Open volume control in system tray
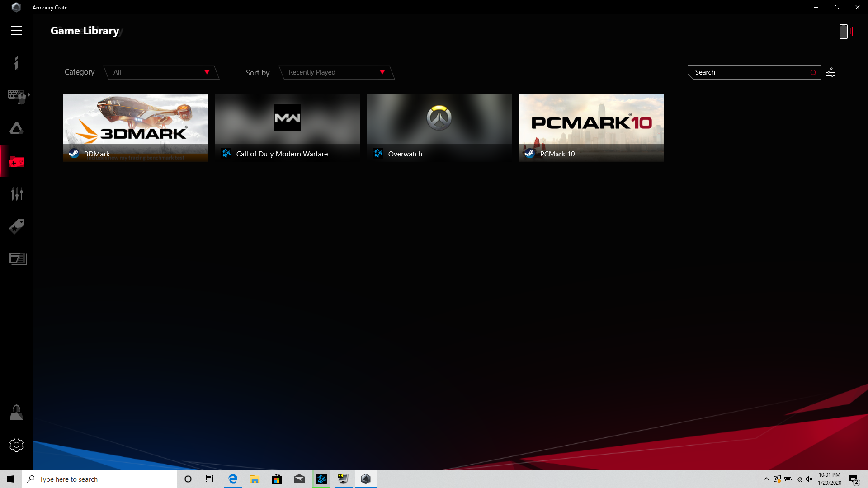This screenshot has width=868, height=488. pyautogui.click(x=809, y=479)
